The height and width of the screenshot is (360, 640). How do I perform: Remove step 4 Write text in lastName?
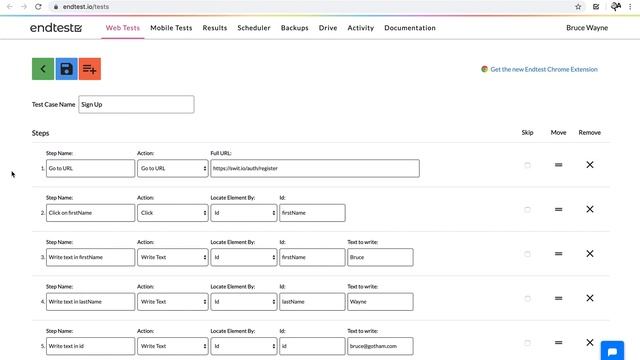coord(590,298)
